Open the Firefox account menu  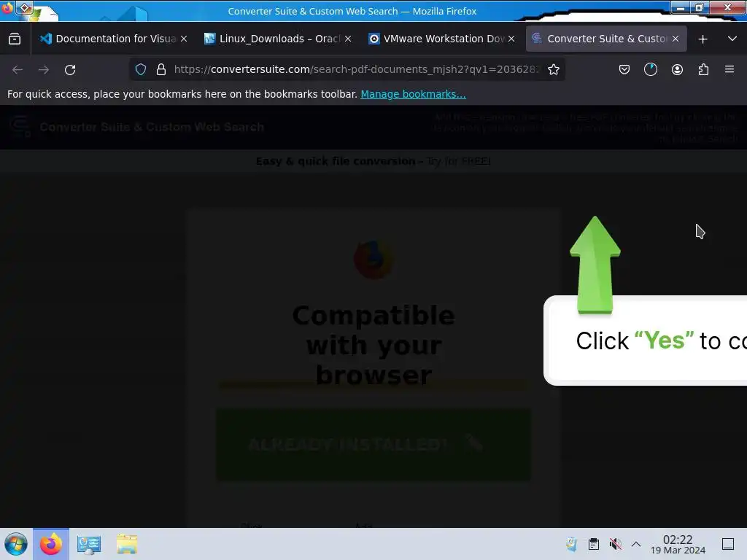pos(677,69)
